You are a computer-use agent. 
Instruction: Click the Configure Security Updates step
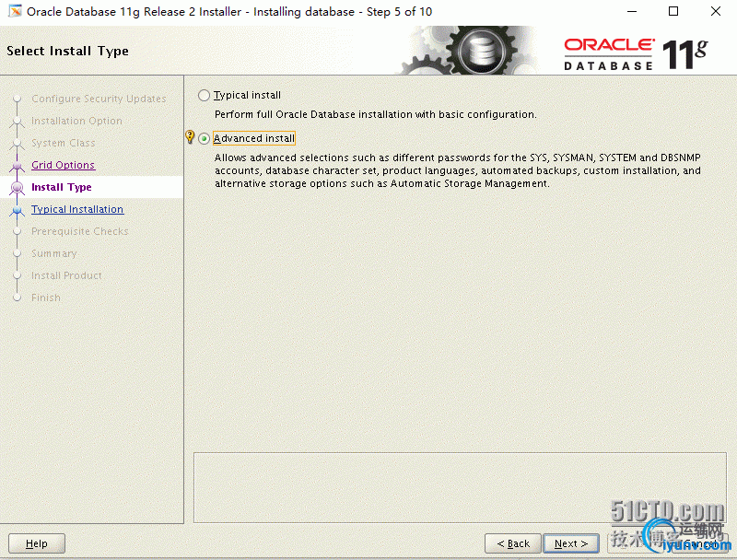click(99, 99)
